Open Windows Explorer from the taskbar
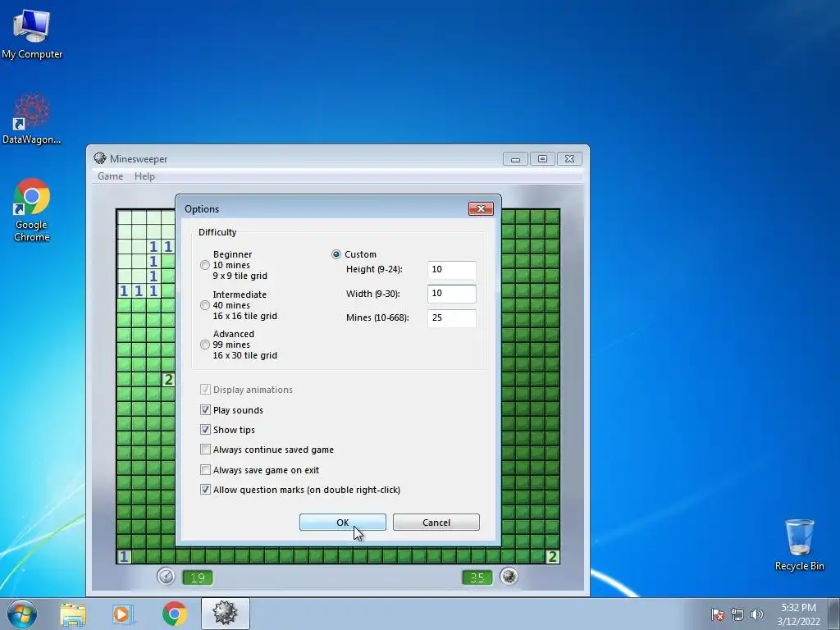The width and height of the screenshot is (840, 630). pos(73,614)
